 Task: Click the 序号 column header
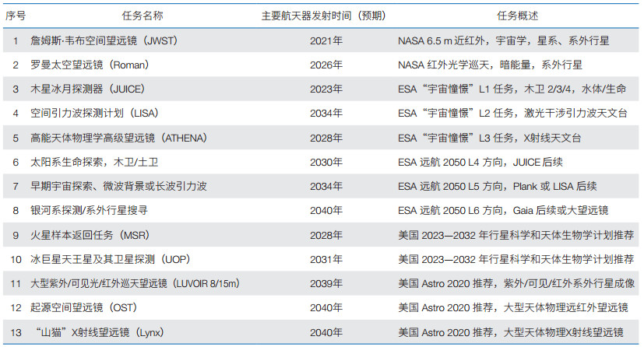pos(16,16)
